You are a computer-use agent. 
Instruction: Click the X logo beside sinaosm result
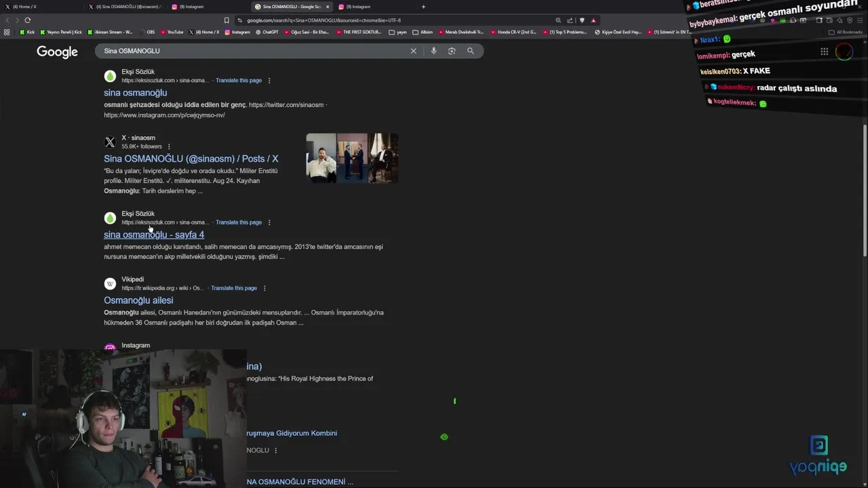pyautogui.click(x=110, y=142)
